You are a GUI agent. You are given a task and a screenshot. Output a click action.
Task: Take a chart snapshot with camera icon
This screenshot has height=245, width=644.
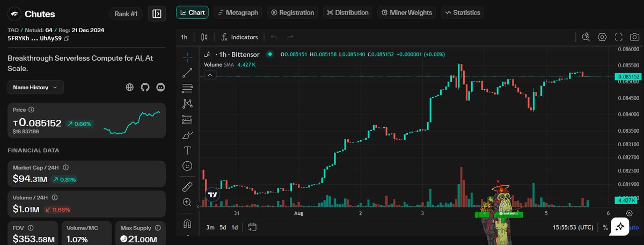pos(635,37)
